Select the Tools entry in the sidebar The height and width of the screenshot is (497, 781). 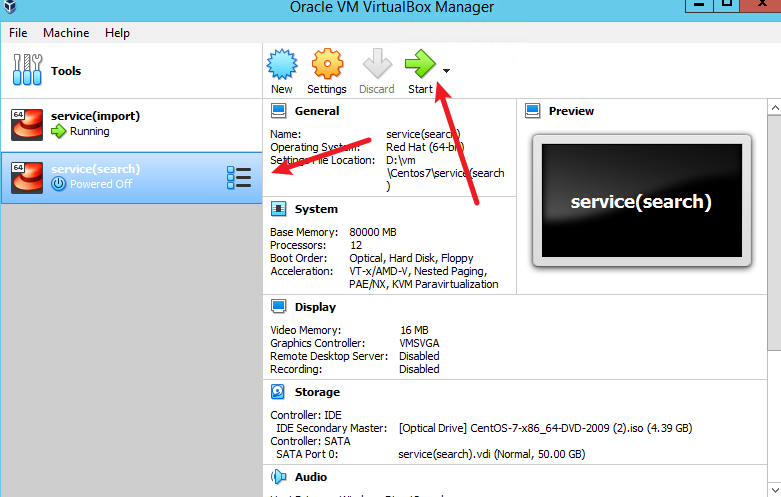(131, 71)
